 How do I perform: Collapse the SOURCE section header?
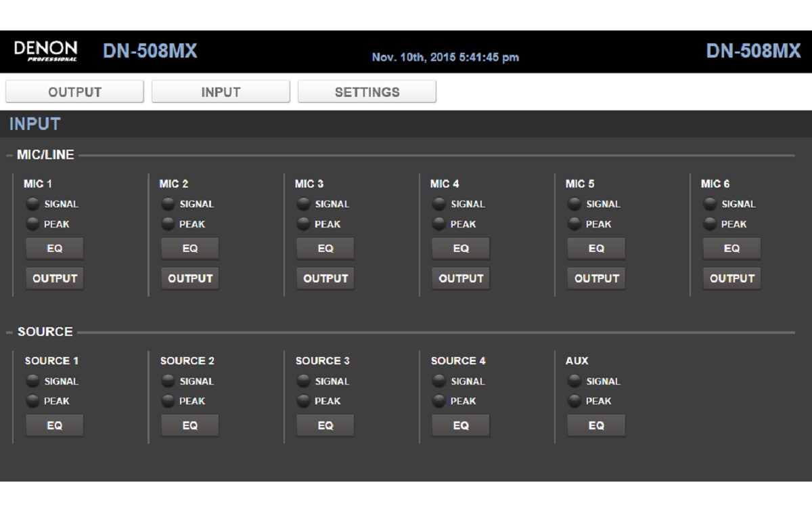(44, 332)
